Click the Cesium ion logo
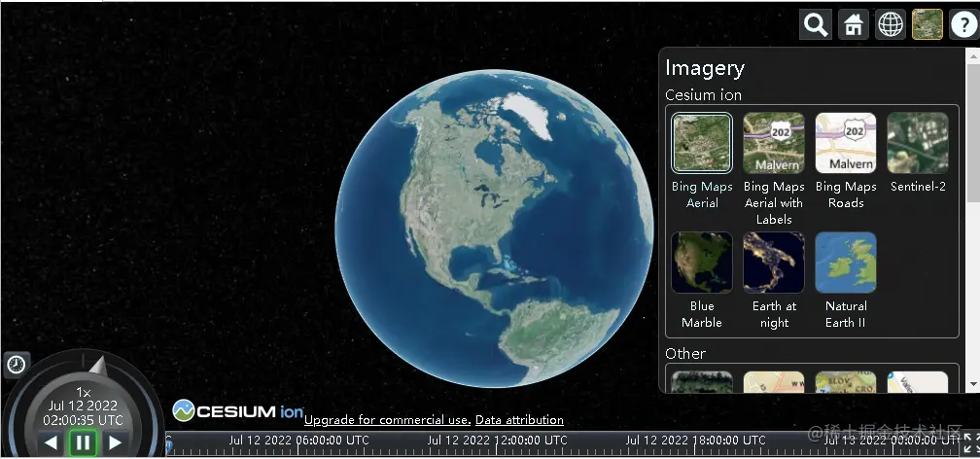Screen dimensions: 980x459 (x=237, y=410)
